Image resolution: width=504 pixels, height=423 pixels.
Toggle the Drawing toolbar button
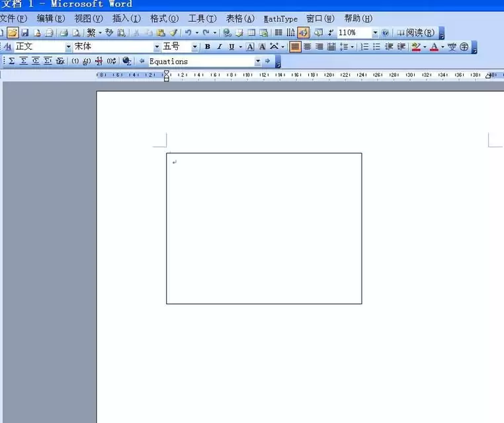point(304,33)
